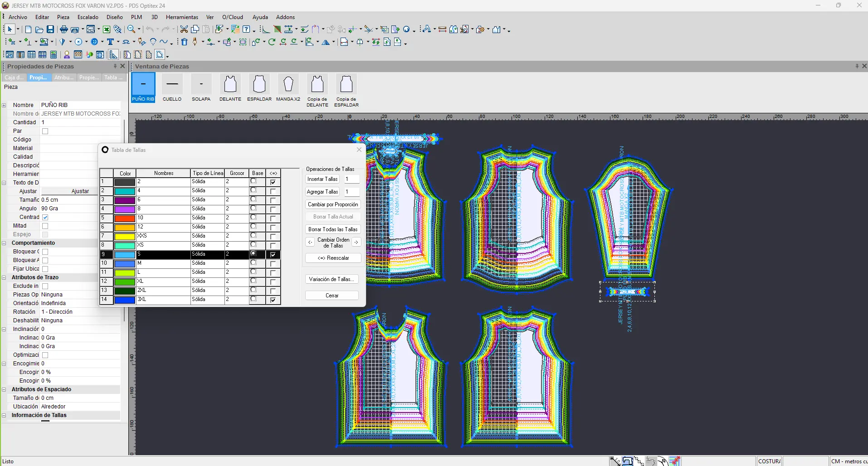The width and height of the screenshot is (868, 466).
Task: Click the trash bin delete icon
Action: (184, 42)
